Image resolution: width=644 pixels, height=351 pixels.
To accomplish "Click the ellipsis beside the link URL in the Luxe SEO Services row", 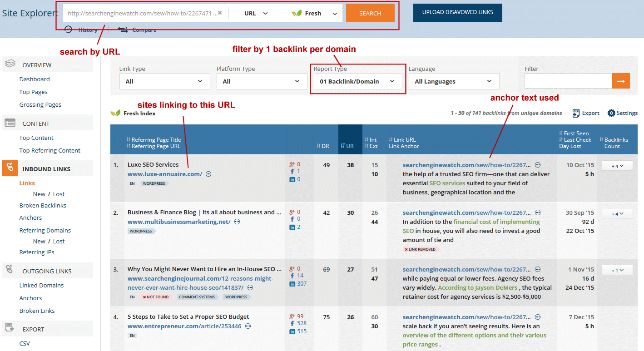I will point(538,165).
